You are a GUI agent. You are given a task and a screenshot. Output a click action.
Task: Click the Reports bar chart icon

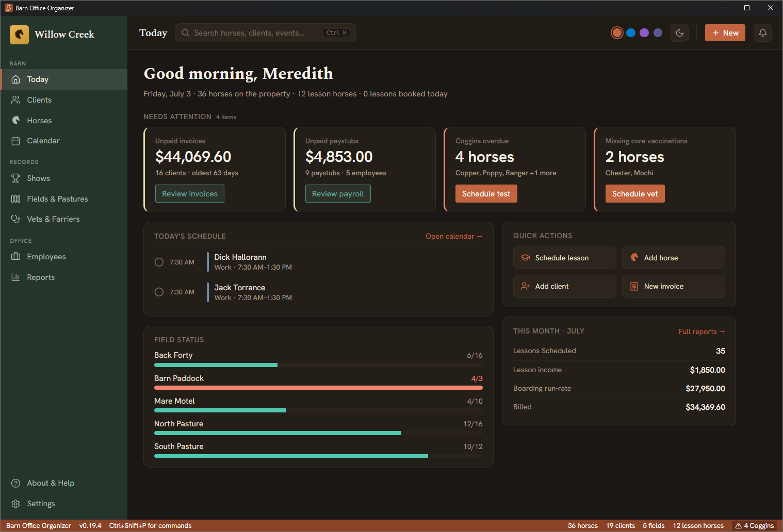[x=16, y=277]
